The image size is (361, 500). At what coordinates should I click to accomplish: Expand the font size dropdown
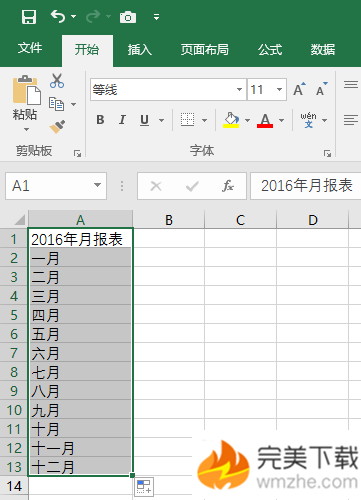(279, 89)
